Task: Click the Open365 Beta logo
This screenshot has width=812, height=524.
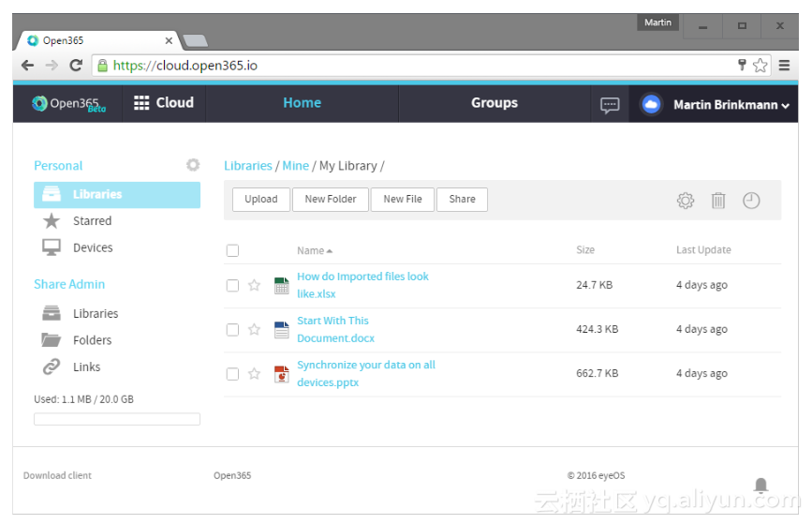Action: 68,104
